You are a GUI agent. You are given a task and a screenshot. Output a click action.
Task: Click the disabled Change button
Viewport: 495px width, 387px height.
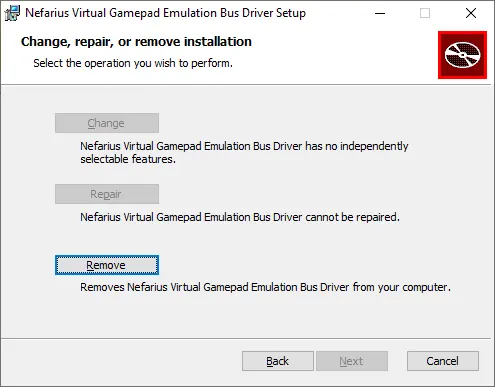coord(107,123)
